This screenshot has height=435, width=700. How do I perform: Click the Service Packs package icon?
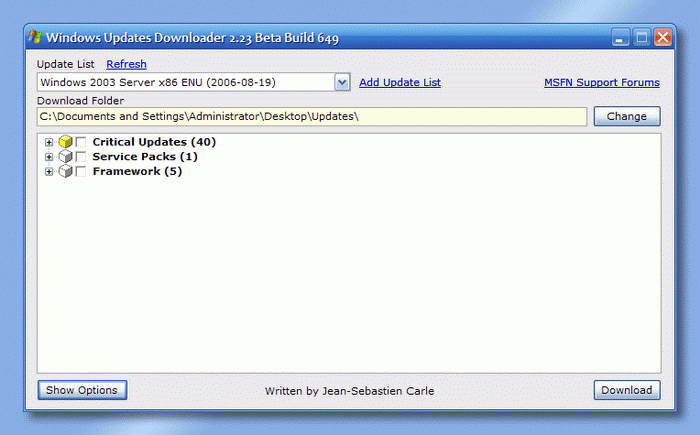pos(65,156)
